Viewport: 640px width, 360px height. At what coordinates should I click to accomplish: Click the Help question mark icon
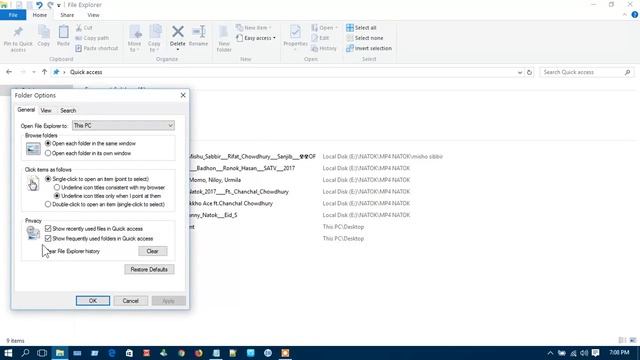635,15
